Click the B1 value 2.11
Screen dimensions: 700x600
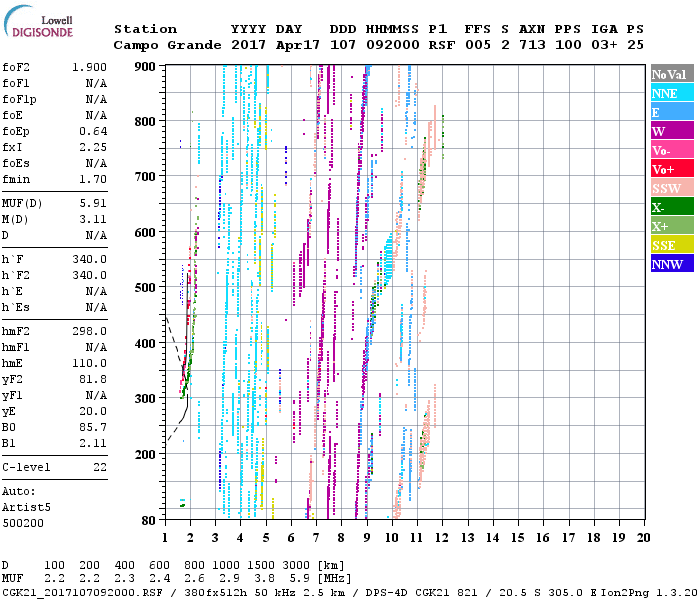click(93, 443)
